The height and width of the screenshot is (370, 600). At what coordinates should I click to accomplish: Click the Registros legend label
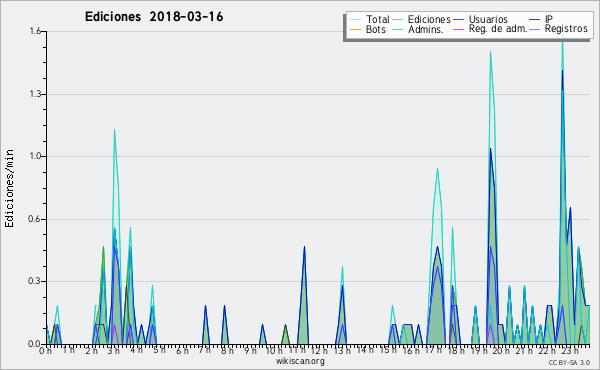point(566,29)
